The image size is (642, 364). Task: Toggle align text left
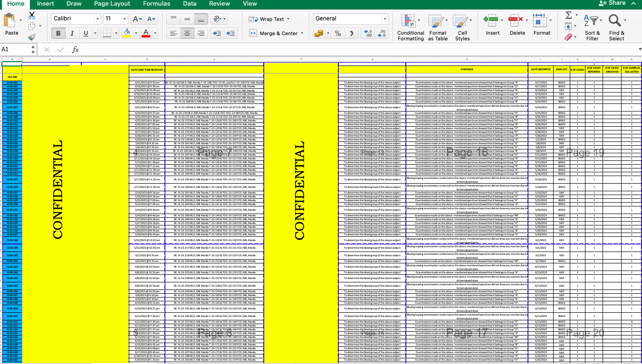173,33
